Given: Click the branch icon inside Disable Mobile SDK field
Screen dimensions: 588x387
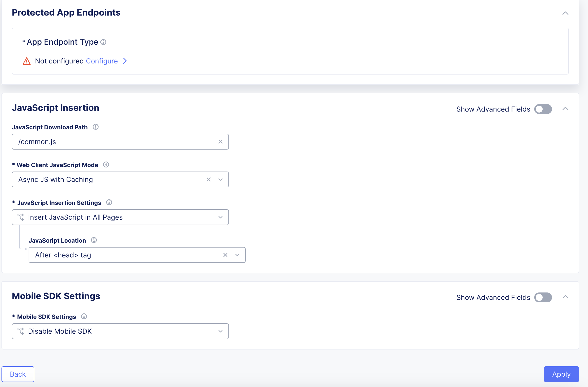Looking at the screenshot, I should [x=21, y=331].
